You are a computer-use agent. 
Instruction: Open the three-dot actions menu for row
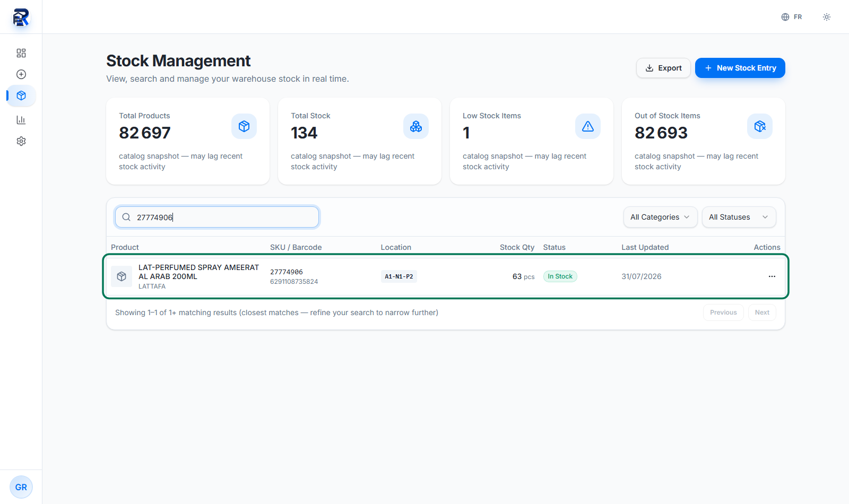click(772, 276)
